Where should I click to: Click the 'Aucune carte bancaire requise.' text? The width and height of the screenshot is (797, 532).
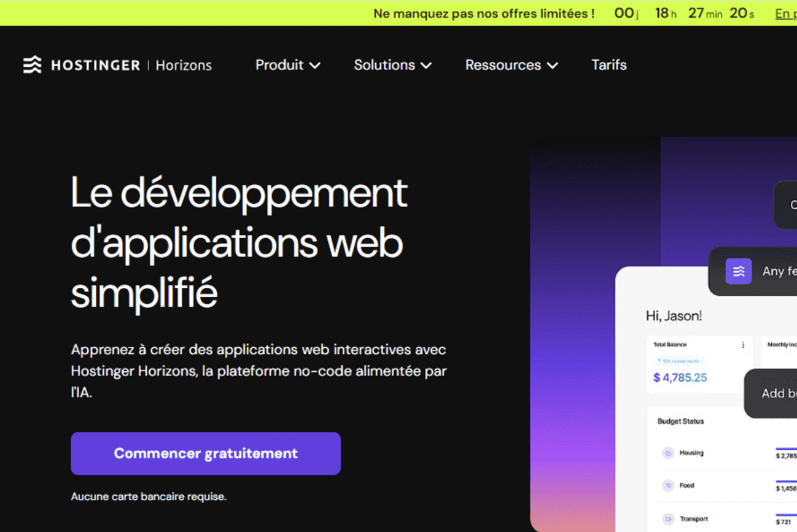tap(149, 496)
